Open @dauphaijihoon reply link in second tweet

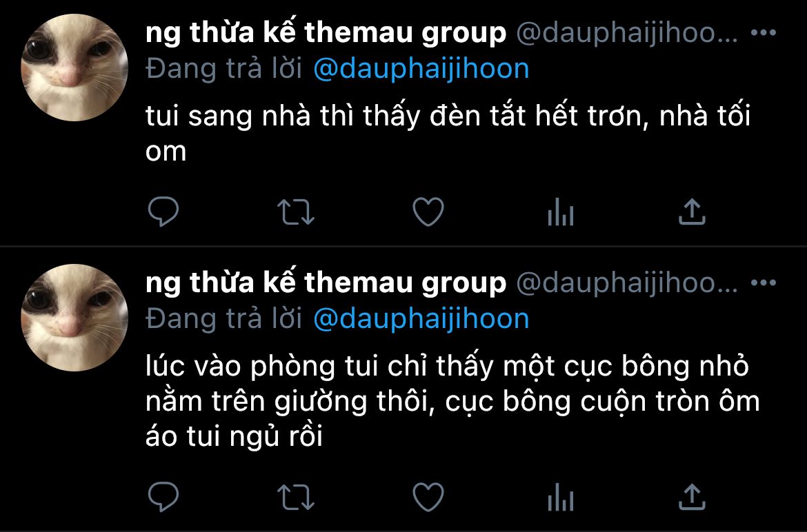421,318
